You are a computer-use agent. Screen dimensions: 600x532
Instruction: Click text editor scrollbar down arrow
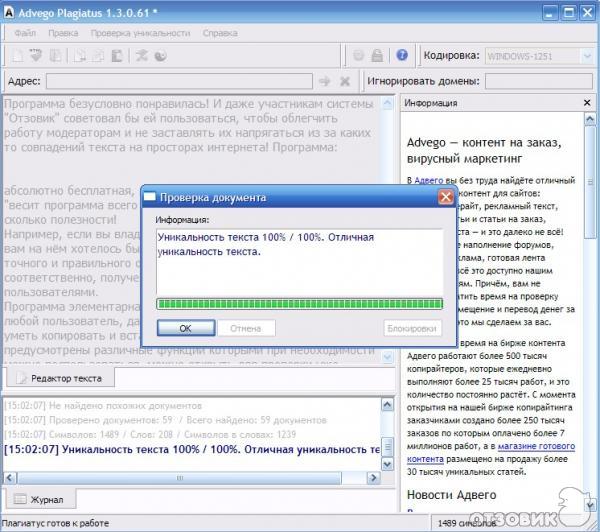tap(388, 357)
